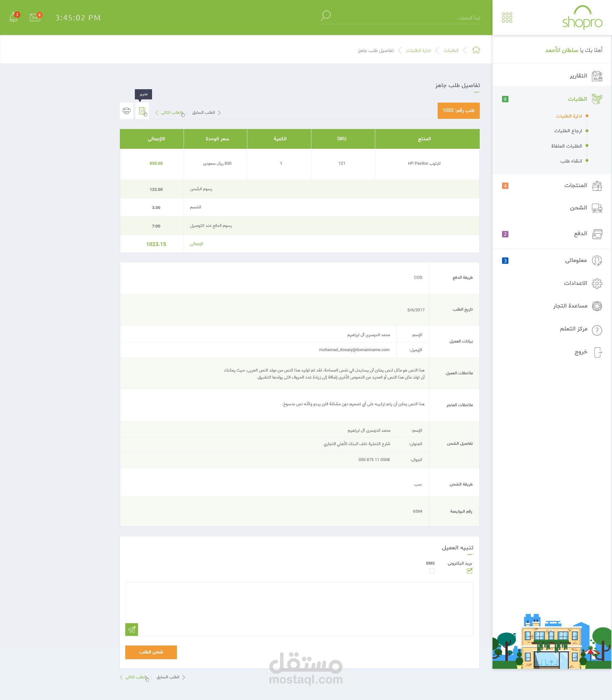Screen dimensions: 612x700
Task: Enable the SMS notification checkbox
Action: tap(432, 571)
